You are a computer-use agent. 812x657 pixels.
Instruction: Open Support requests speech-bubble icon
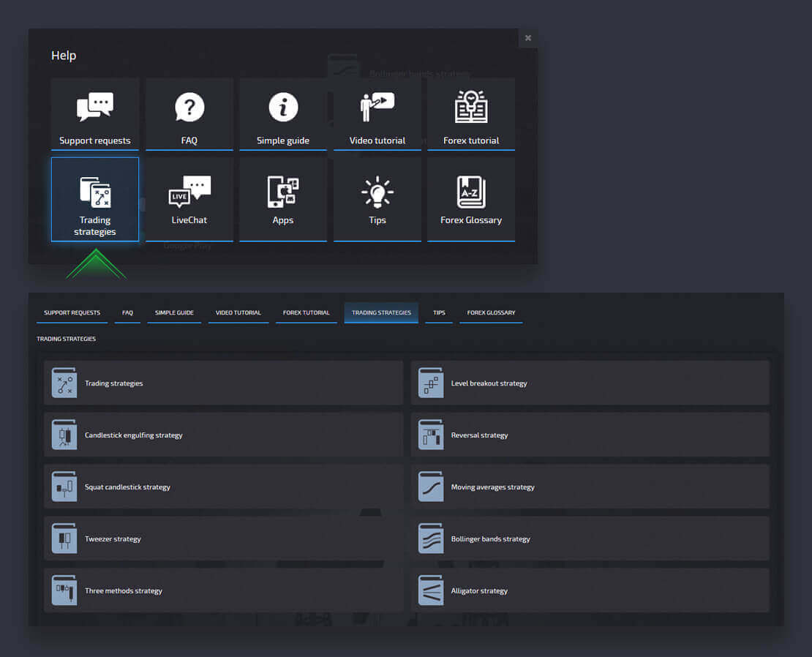tap(95, 107)
